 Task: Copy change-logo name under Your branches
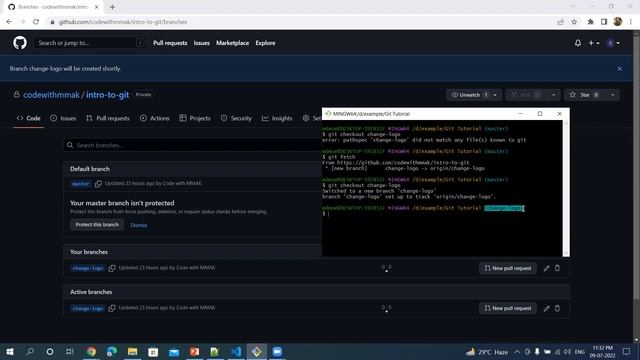click(x=112, y=268)
